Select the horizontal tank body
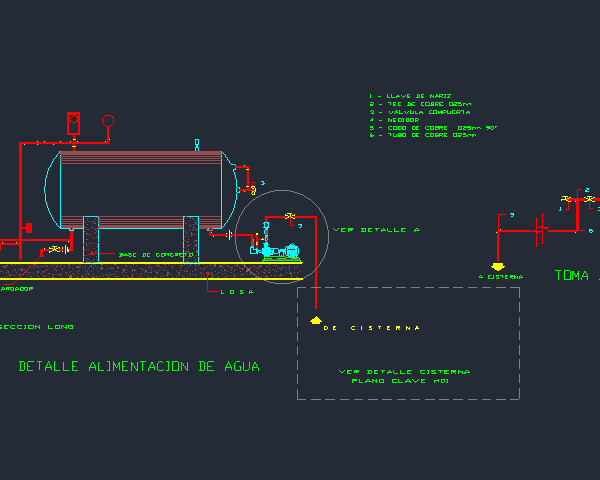 pyautogui.click(x=141, y=190)
